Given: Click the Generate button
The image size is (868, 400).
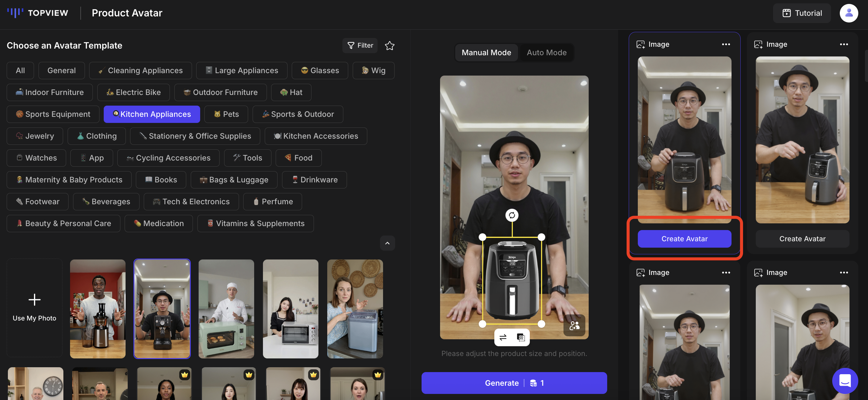Looking at the screenshot, I should (514, 383).
